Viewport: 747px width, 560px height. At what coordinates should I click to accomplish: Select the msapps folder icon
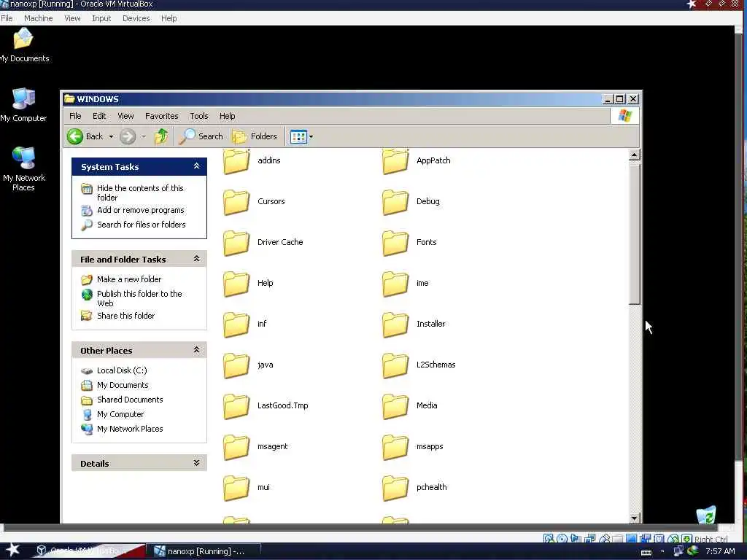click(x=395, y=447)
